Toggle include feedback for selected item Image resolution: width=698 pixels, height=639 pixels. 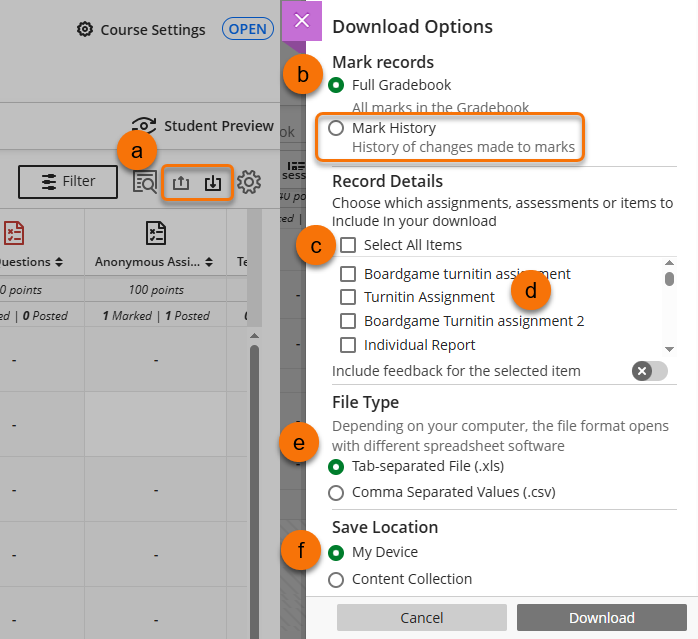pyautogui.click(x=649, y=371)
